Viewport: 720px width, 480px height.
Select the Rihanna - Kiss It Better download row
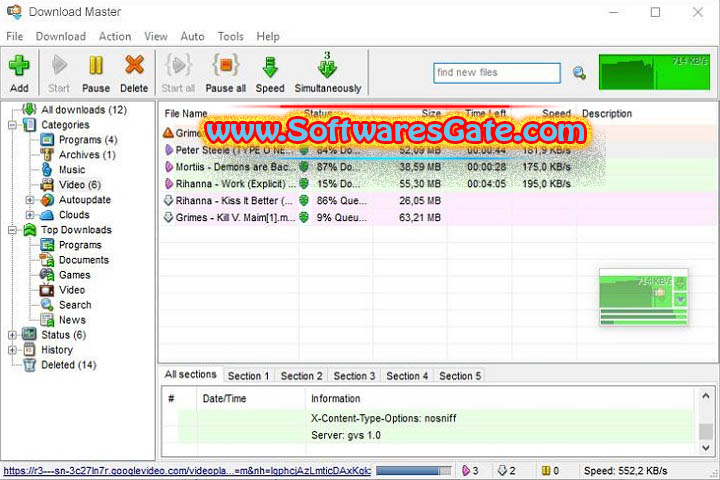point(437,201)
